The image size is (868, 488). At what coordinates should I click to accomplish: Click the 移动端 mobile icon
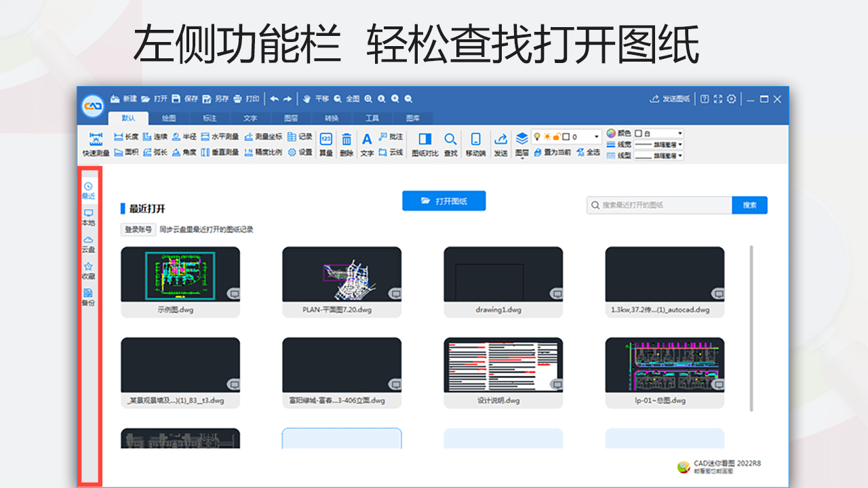[475, 144]
